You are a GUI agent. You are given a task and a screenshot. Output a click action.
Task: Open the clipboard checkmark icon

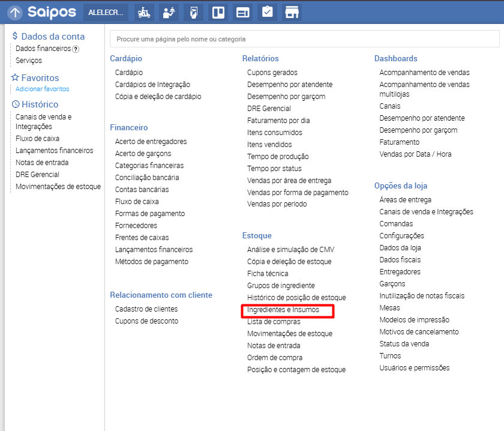point(267,13)
